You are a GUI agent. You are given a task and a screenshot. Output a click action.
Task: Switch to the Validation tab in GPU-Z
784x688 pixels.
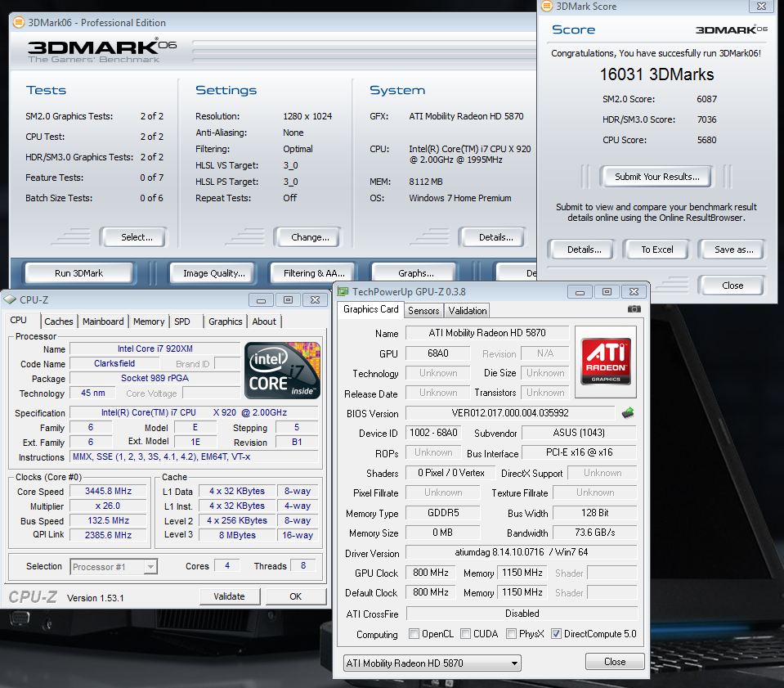pos(468,310)
